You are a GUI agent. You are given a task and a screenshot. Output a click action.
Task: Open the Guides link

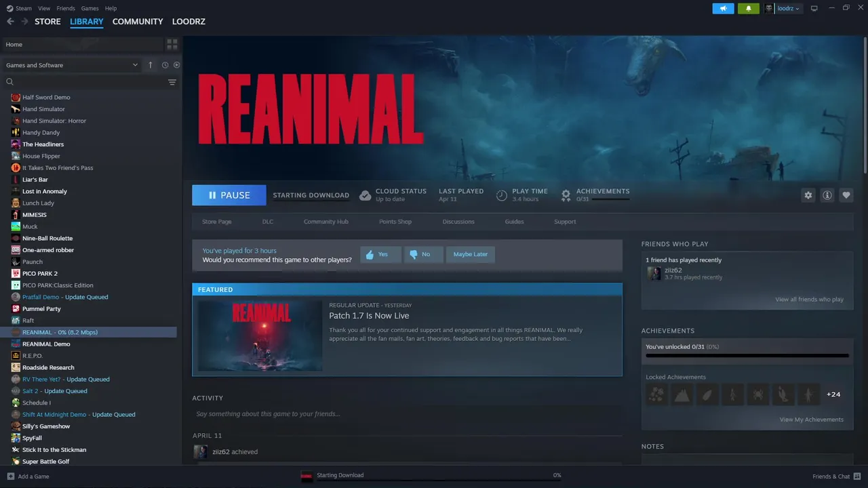point(514,222)
